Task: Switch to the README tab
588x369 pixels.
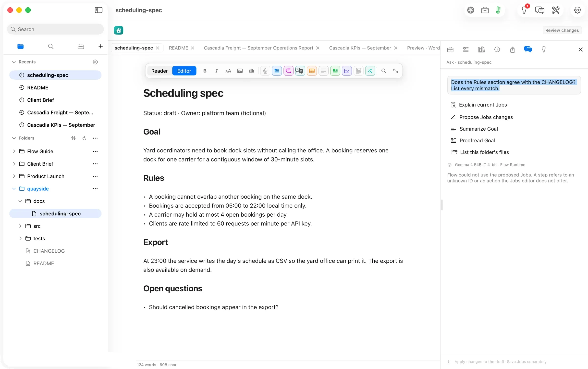Action: 178,48
